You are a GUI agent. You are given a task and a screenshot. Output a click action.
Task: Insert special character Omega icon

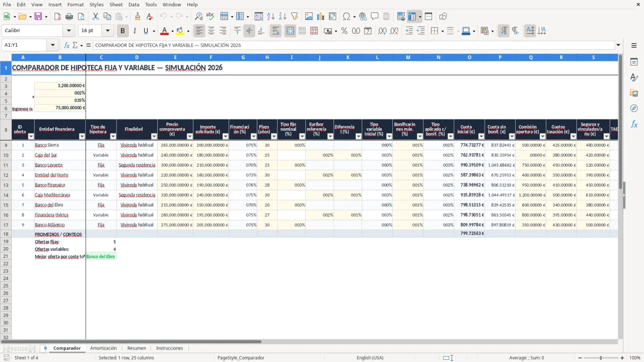[x=346, y=17]
